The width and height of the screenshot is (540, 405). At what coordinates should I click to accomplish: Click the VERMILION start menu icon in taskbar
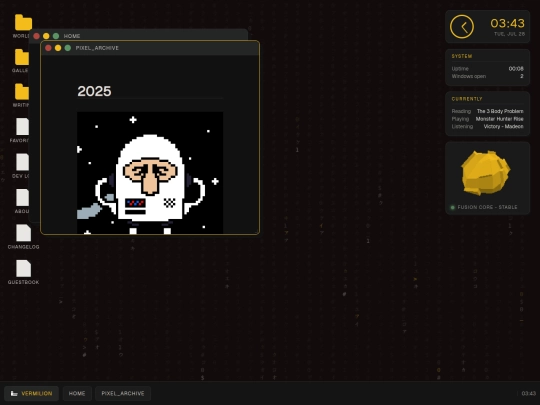[14, 393]
